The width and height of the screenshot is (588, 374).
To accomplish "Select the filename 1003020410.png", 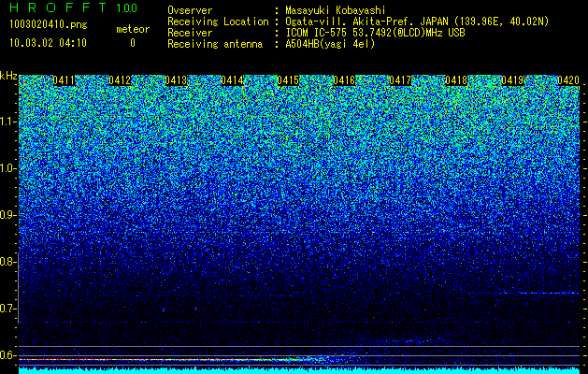I will (x=49, y=25).
